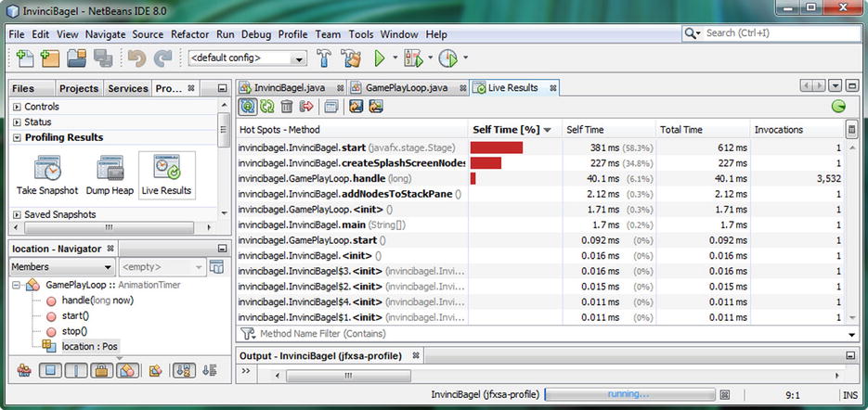Image resolution: width=868 pixels, height=410 pixels.
Task: Open the Tools menu
Action: coord(361,34)
